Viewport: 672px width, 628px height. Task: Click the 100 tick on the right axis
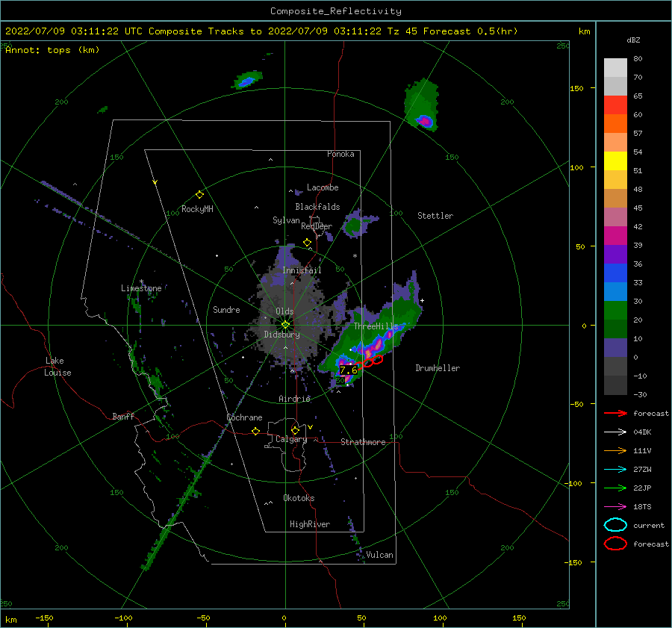tap(576, 167)
